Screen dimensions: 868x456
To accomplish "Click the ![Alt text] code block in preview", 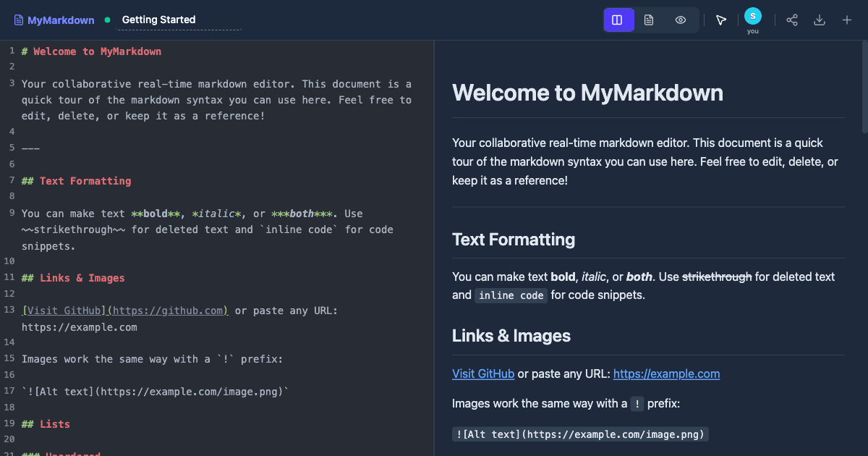I will (x=581, y=434).
